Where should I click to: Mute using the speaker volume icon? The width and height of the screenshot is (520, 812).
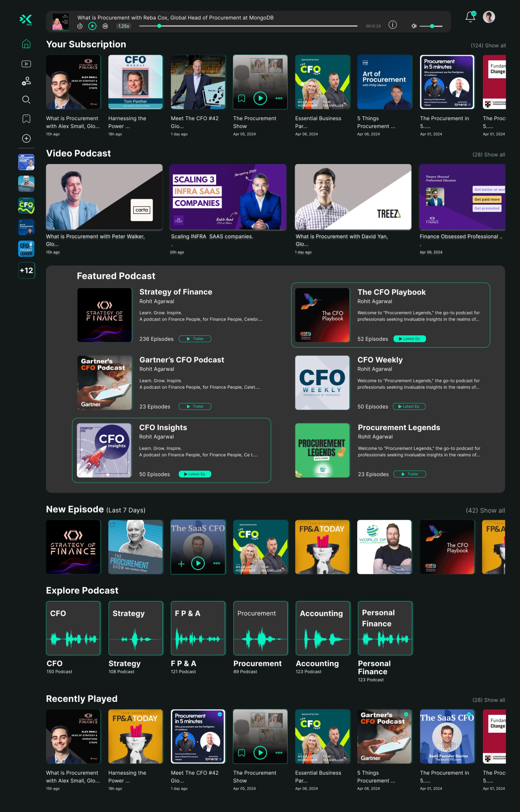point(414,26)
